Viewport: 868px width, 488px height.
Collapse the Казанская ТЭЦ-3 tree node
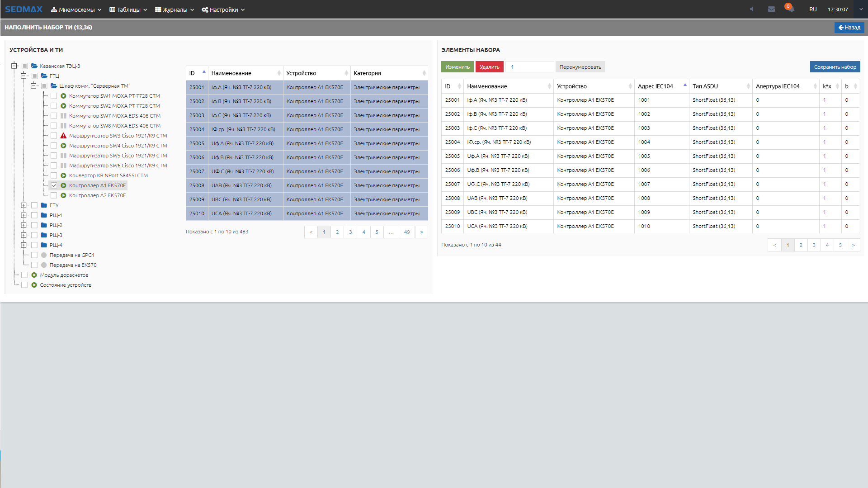14,66
